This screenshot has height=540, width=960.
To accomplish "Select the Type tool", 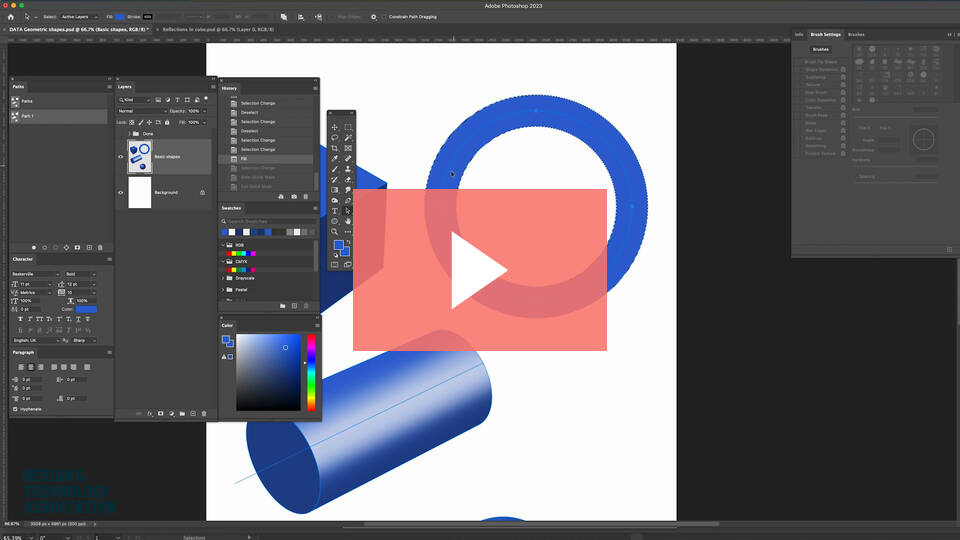I will (334, 211).
